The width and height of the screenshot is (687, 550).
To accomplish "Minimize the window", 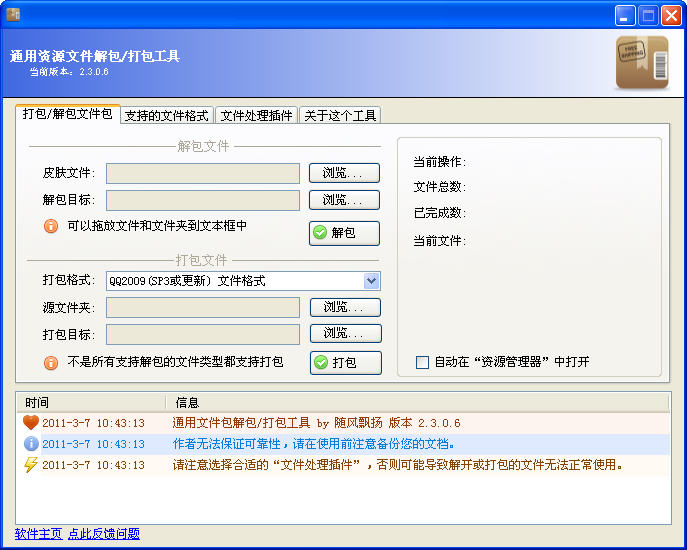I will click(625, 15).
